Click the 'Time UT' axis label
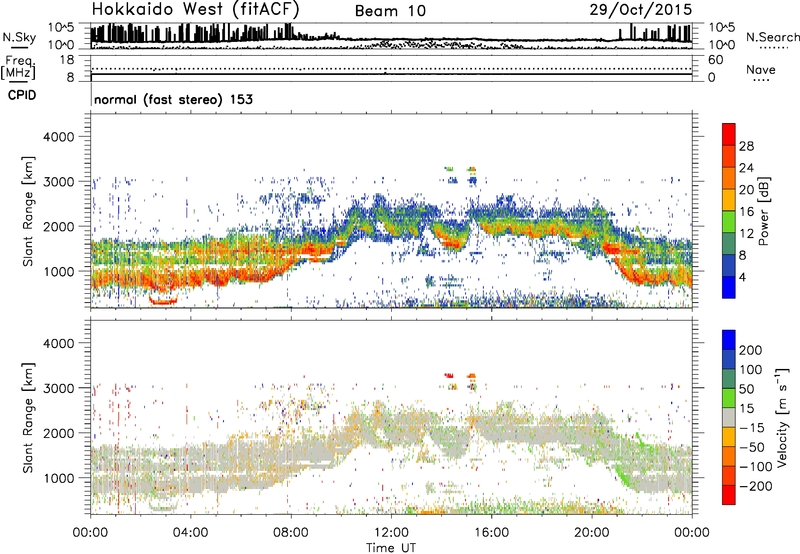 click(x=391, y=548)
